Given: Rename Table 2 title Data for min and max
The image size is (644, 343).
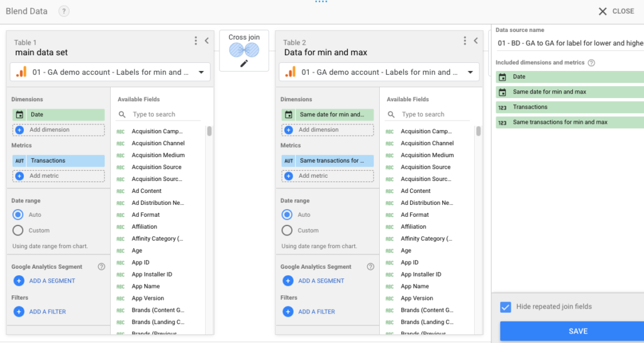Looking at the screenshot, I should point(326,53).
